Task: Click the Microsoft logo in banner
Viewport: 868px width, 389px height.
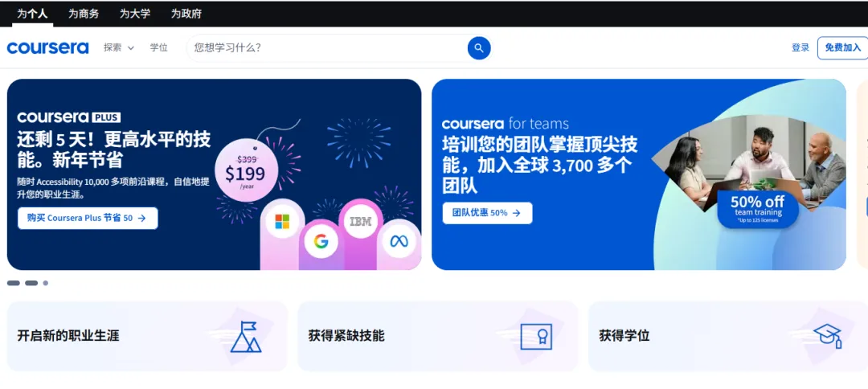Action: click(282, 222)
